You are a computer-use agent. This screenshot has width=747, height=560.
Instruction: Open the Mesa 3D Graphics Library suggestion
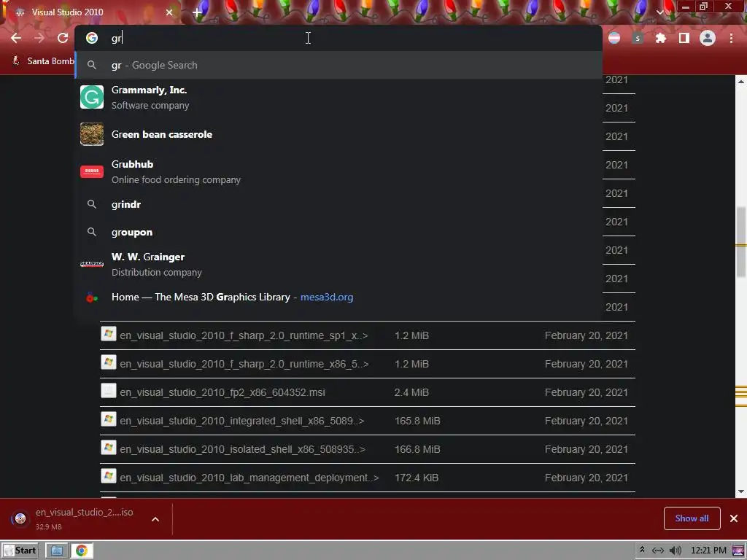coord(338,297)
